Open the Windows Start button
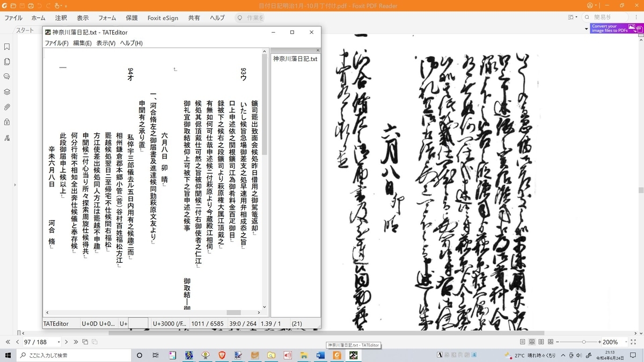The image size is (644, 362). click(x=8, y=355)
